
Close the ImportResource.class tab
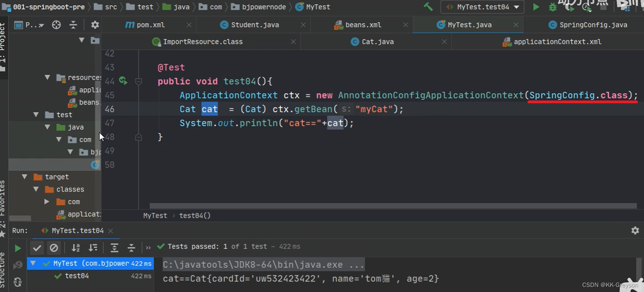coord(293,42)
